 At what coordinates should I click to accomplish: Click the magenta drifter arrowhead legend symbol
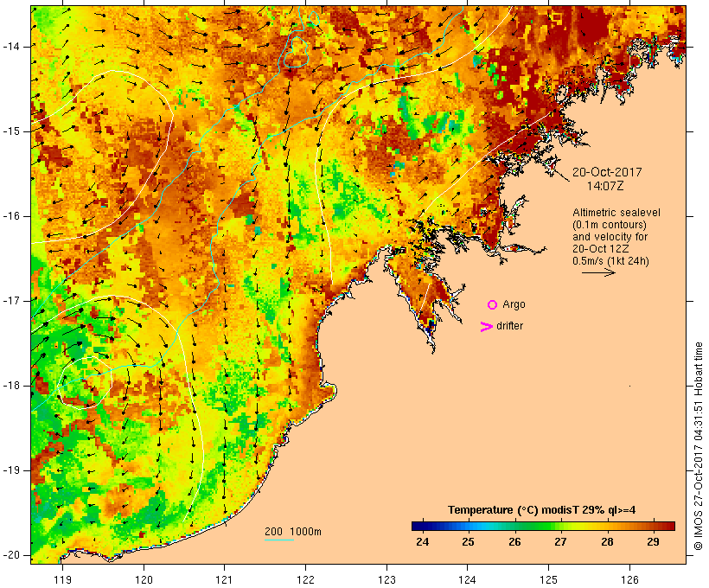click(486, 327)
